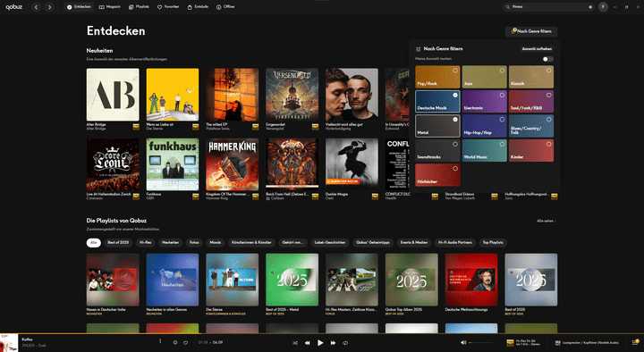
Task: Click Auswahl aufheben to clear genres
Action: pyautogui.click(x=537, y=49)
